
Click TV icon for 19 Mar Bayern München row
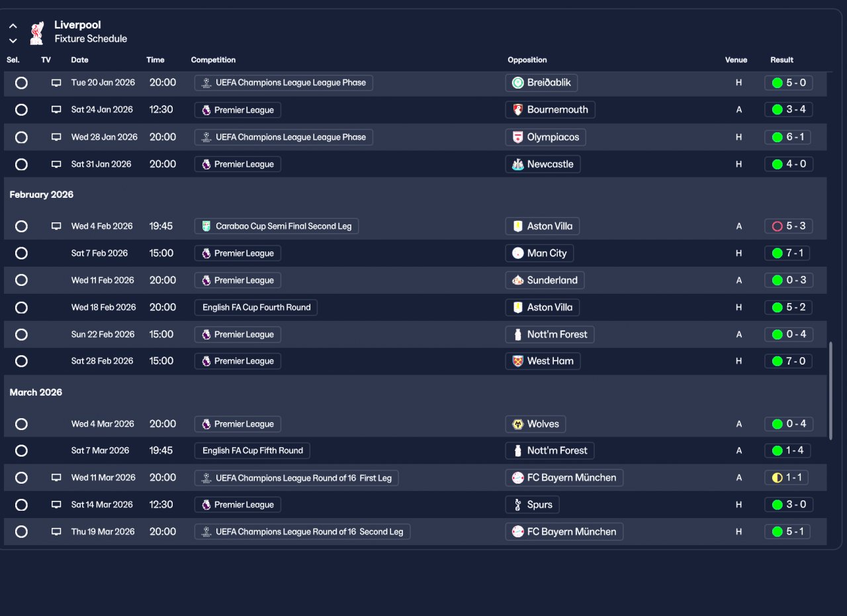click(56, 532)
